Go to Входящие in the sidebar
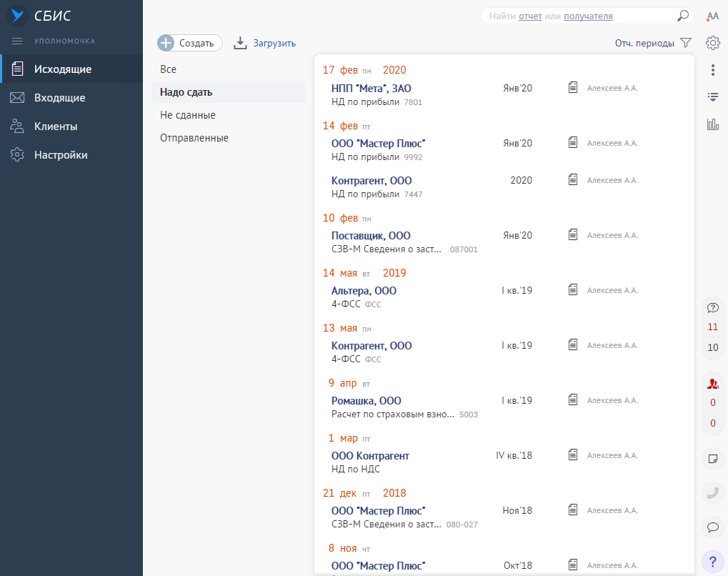The width and height of the screenshot is (728, 576). tap(59, 98)
